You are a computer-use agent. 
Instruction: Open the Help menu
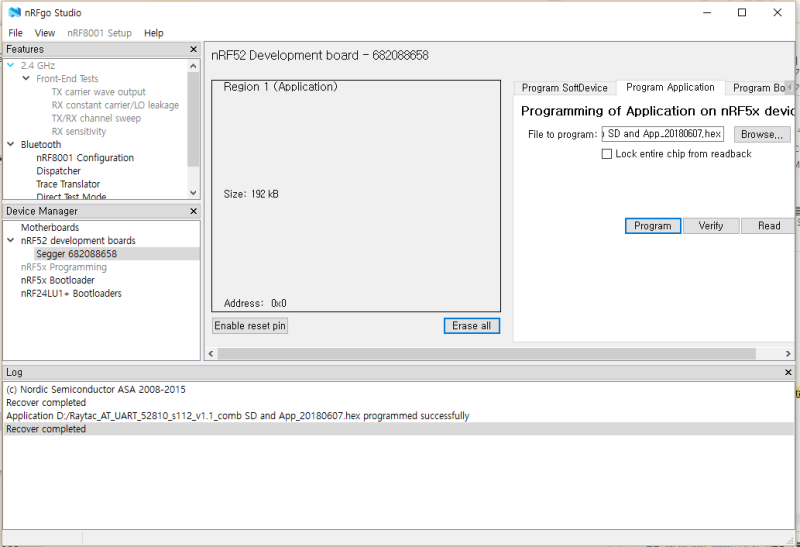click(154, 33)
